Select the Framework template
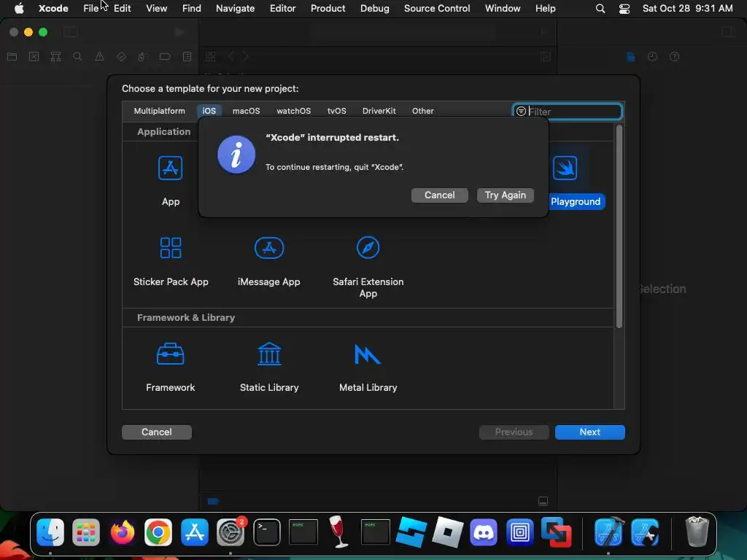Image resolution: width=747 pixels, height=560 pixels. tap(170, 354)
